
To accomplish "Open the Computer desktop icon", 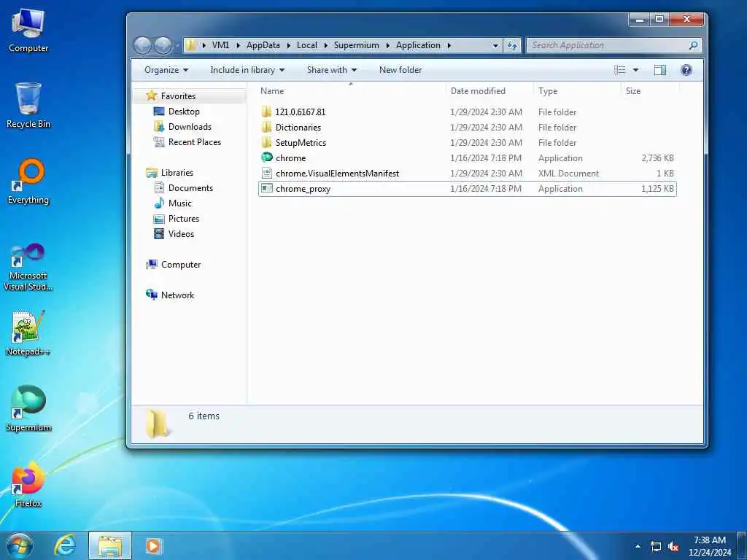I will (28, 29).
